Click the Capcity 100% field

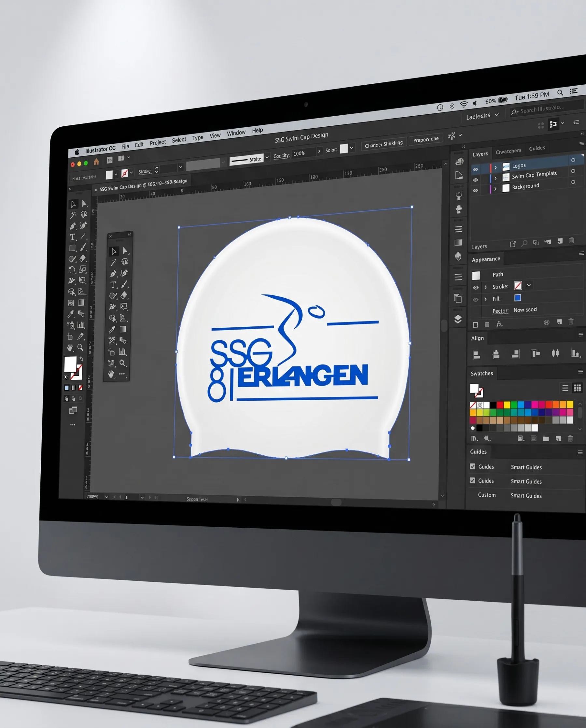click(x=304, y=153)
